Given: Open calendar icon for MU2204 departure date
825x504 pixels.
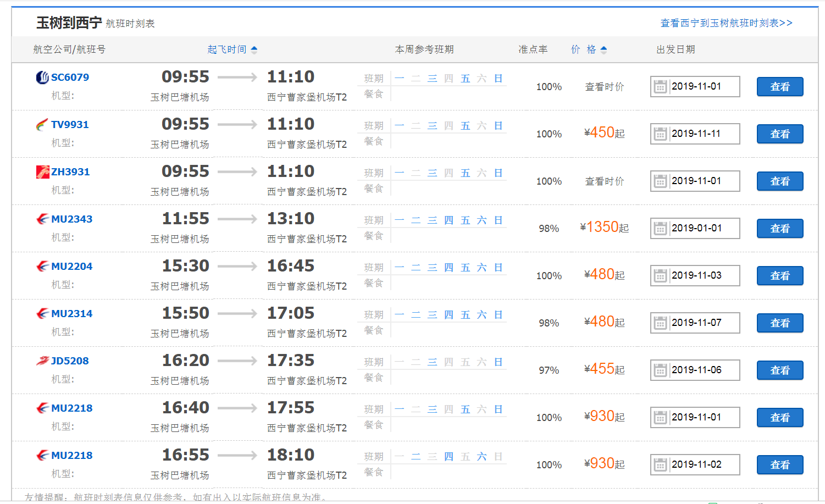Looking at the screenshot, I should [660, 276].
